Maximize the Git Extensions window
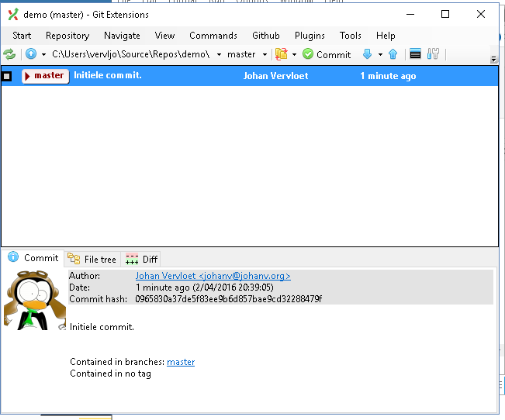505x420 pixels. coord(445,14)
